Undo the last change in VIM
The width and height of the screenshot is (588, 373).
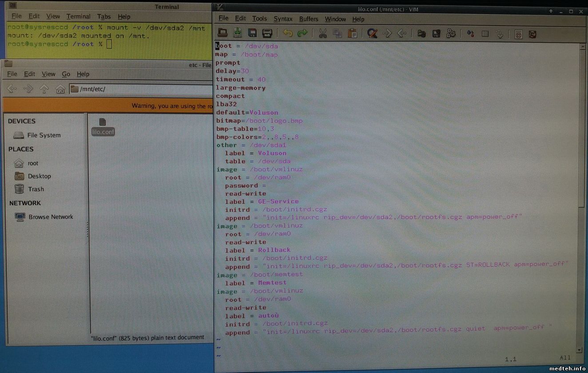[x=288, y=33]
